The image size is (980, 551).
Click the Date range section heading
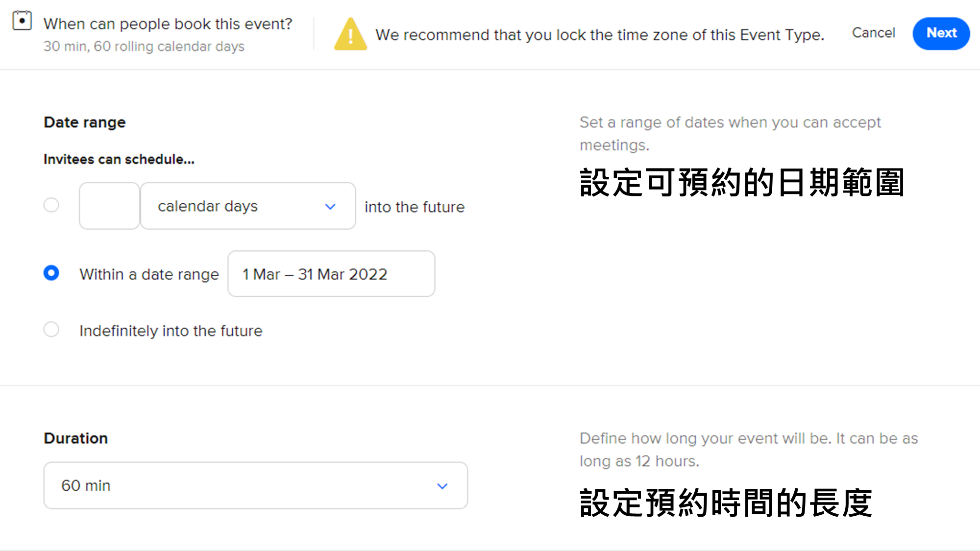click(85, 122)
